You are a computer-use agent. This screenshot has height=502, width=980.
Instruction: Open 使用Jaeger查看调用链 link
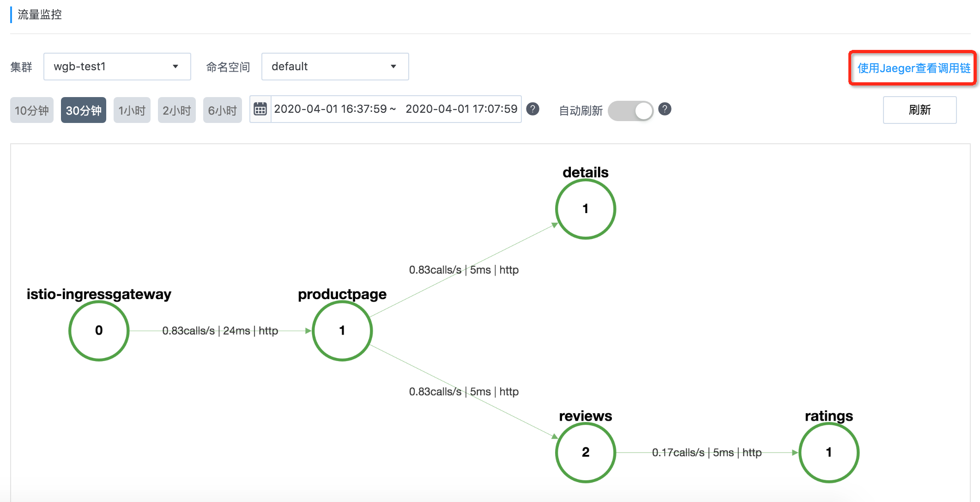click(913, 68)
